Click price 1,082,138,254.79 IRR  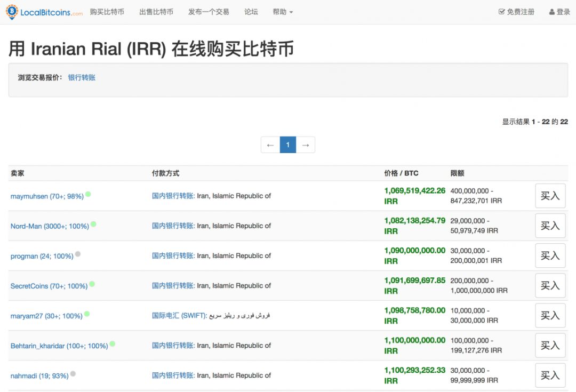point(415,226)
